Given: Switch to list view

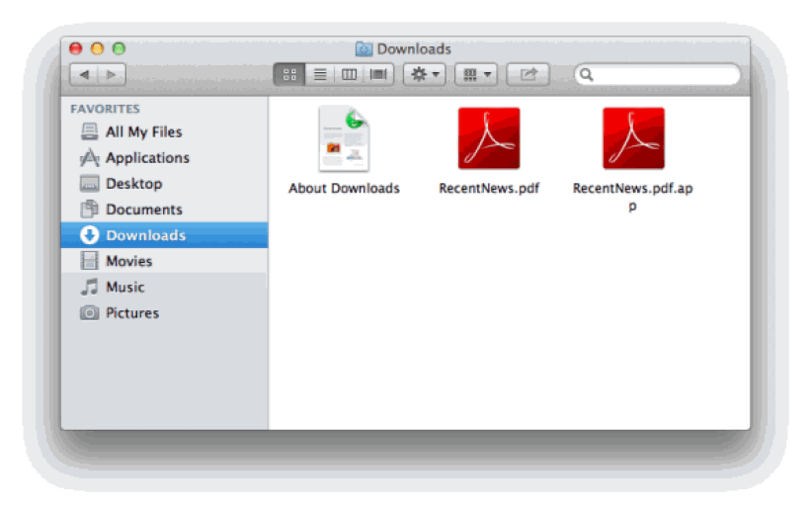Looking at the screenshot, I should (319, 74).
